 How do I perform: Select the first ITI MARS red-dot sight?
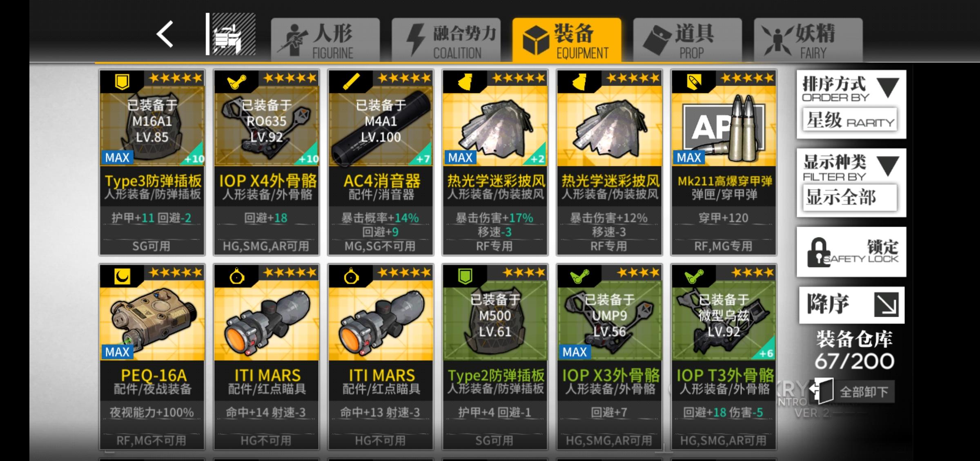(266, 356)
